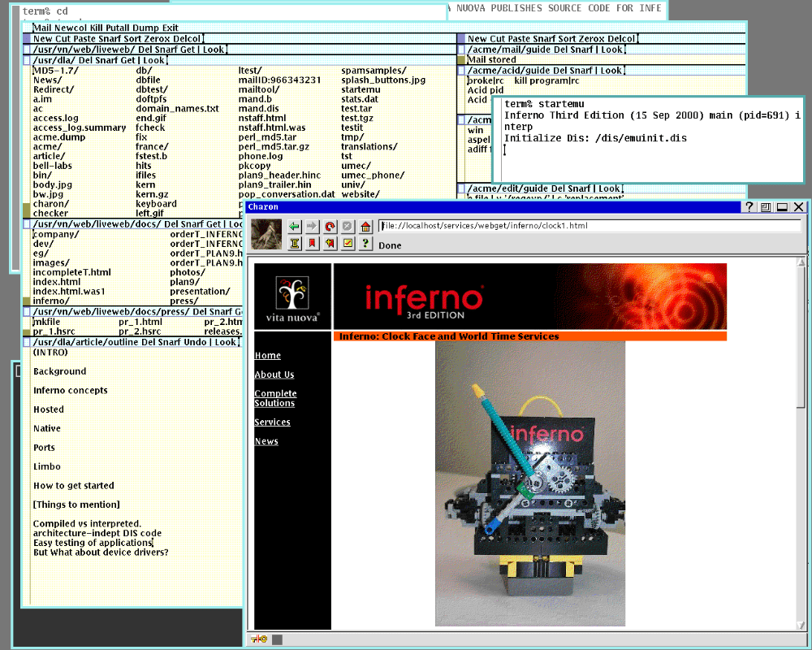Click the greyed stop button in Charon

pos(348,226)
